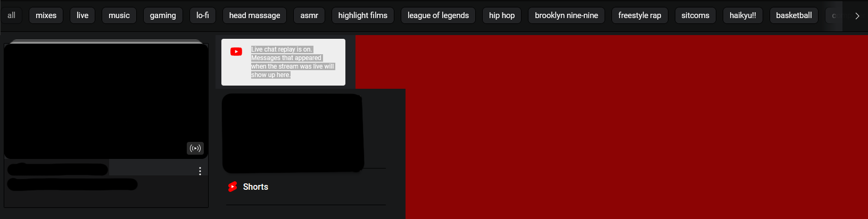
Task: Choose the "league of legends" chip
Action: pos(438,15)
